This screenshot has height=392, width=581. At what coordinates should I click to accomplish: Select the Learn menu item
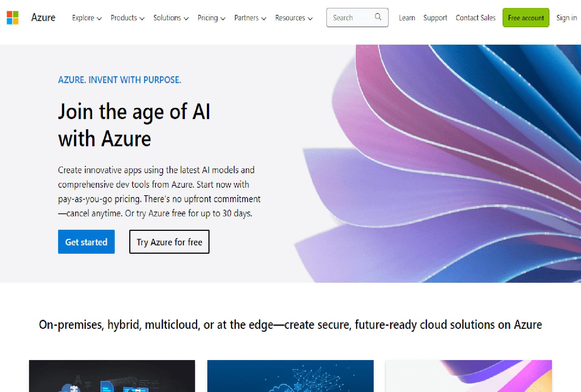(x=407, y=18)
